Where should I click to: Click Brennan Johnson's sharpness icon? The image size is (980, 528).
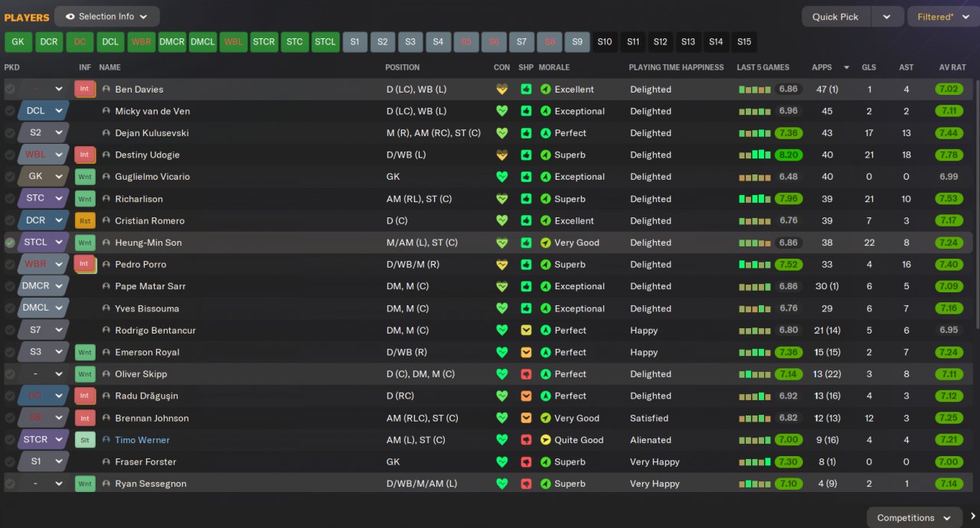(x=526, y=419)
